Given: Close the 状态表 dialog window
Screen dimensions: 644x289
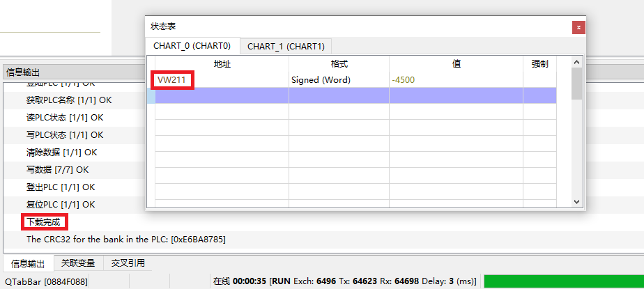Looking at the screenshot, I should [578, 27].
